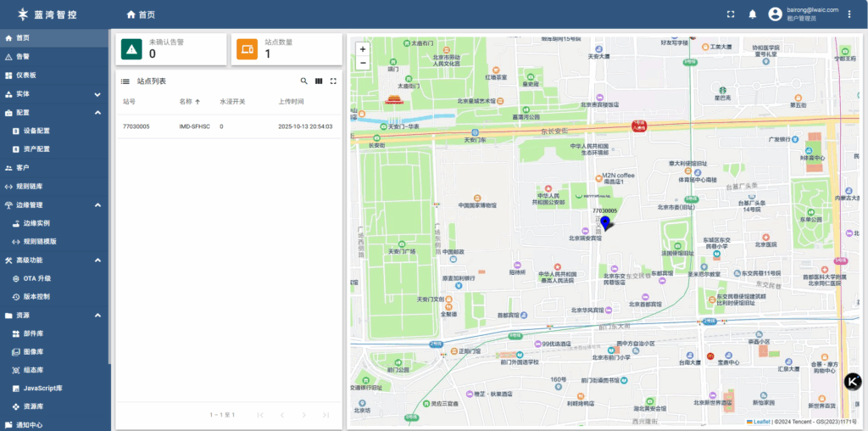Collapse the 资源 sidebar section

click(97, 316)
